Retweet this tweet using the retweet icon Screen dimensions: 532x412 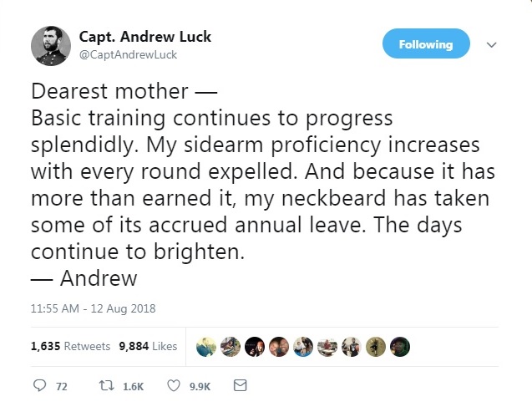pos(107,386)
